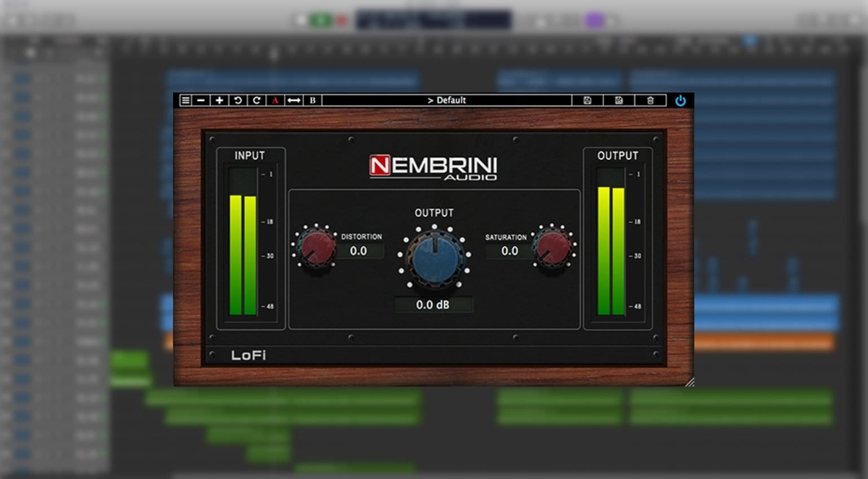Click the save-as icon beside the trash
The image size is (868, 479).
619,100
